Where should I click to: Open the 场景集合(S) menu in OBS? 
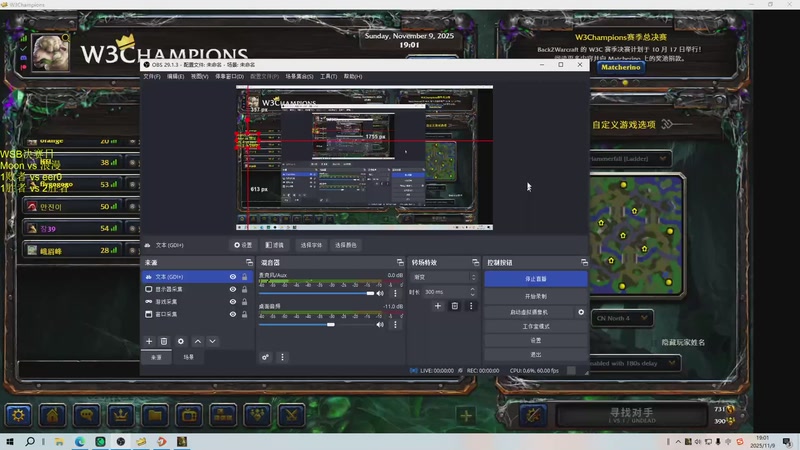pos(299,77)
